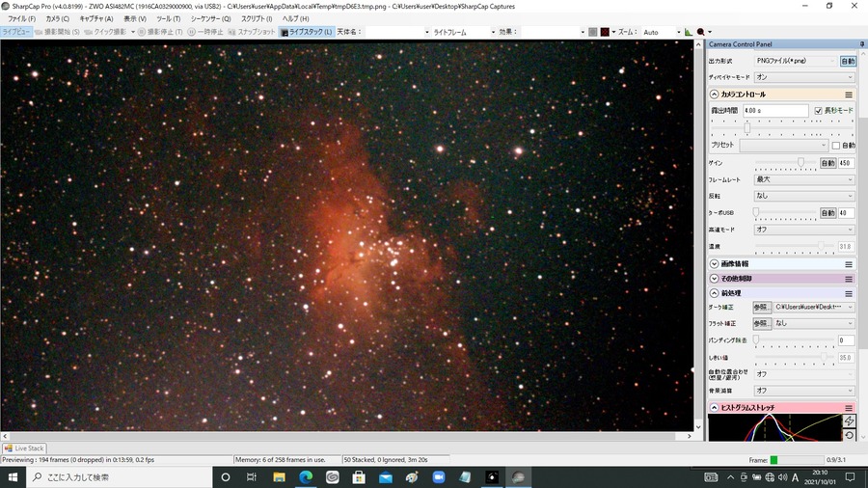The image size is (868, 488).
Task: Open the File (F) menu
Action: coord(21,19)
